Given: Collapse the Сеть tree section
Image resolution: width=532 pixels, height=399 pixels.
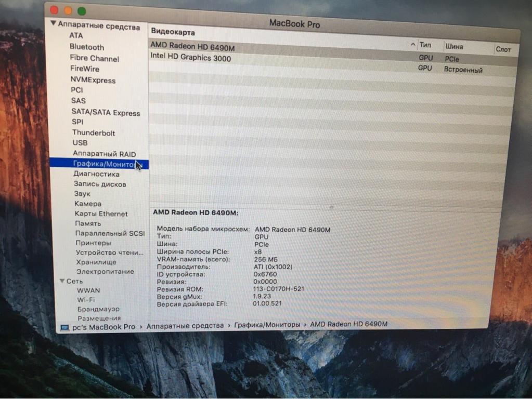Looking at the screenshot, I should coord(62,281).
